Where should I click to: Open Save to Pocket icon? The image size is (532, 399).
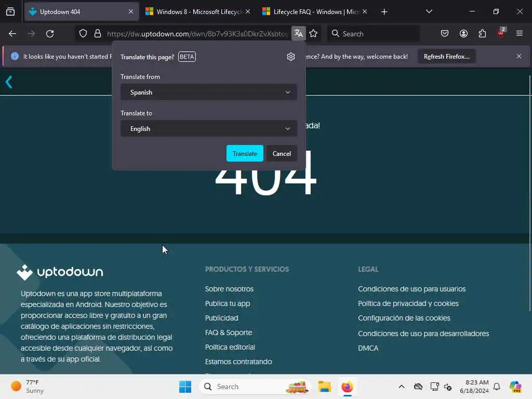point(445,34)
